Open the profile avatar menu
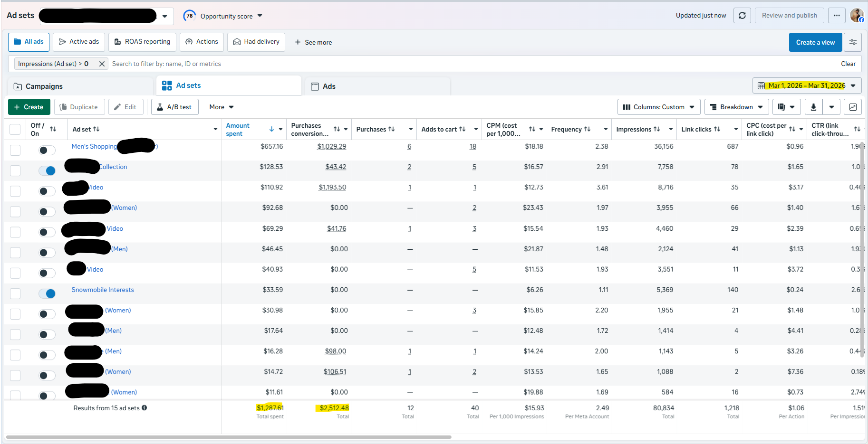 tap(857, 15)
